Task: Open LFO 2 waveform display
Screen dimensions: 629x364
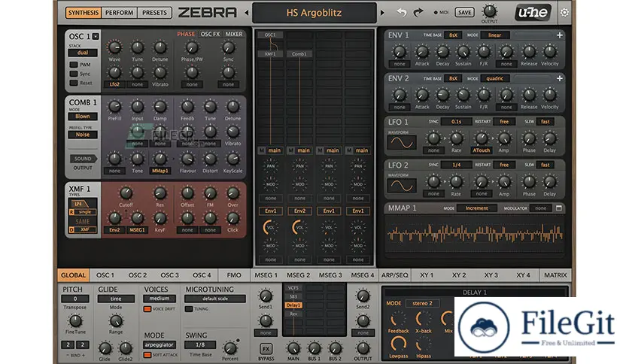Action: (402, 186)
